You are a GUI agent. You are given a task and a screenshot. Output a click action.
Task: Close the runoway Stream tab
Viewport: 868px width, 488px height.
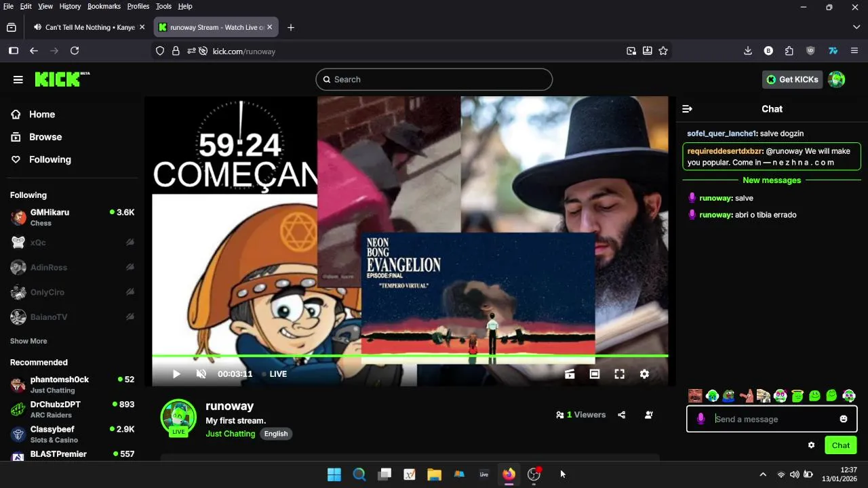pos(269,28)
